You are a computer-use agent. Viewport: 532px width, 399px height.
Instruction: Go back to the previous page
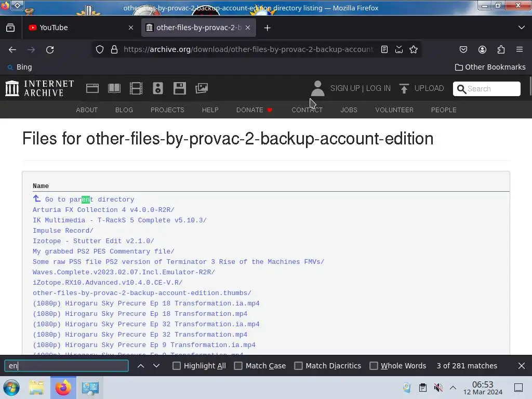[x=12, y=49]
